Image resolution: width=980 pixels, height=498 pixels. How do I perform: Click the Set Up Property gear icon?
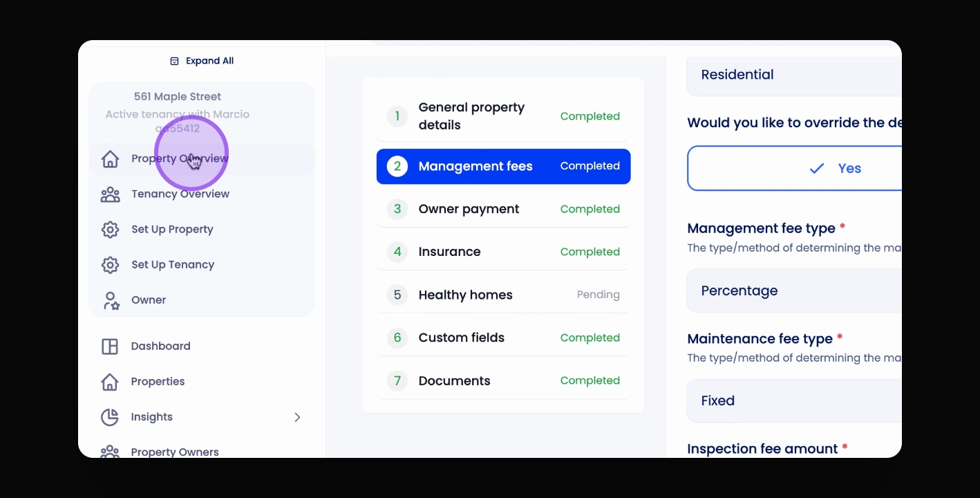110,230
